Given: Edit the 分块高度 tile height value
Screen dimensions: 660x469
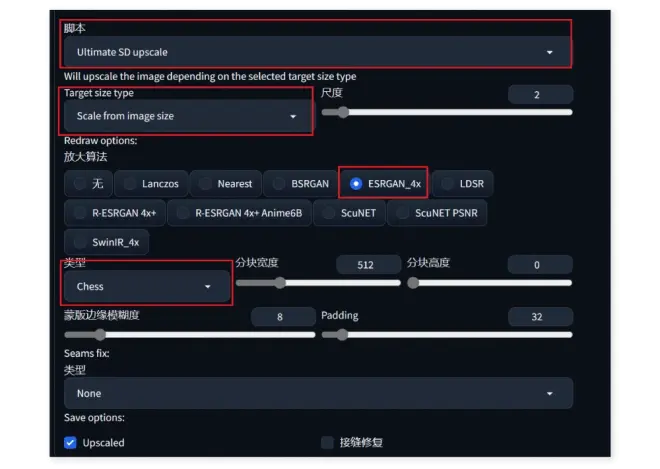Looking at the screenshot, I should 540,265.
